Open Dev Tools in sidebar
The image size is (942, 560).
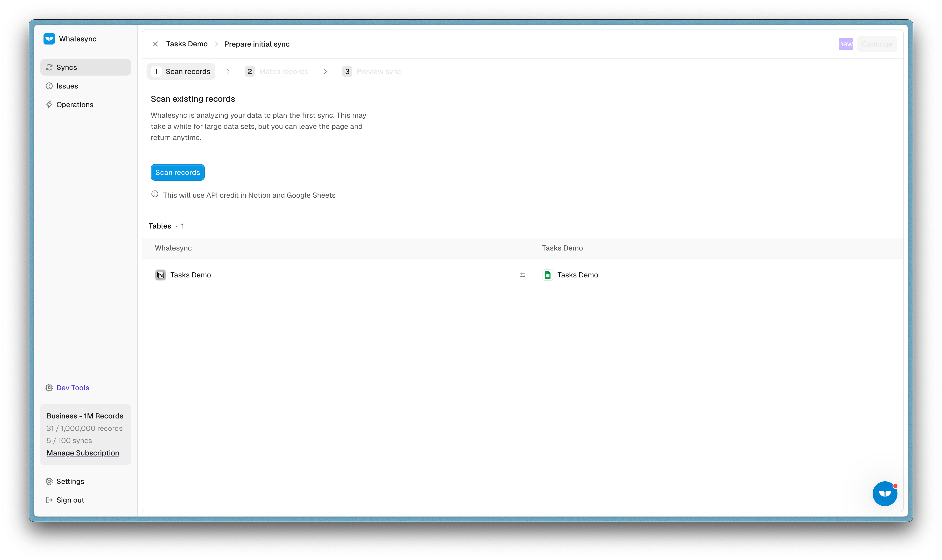73,388
